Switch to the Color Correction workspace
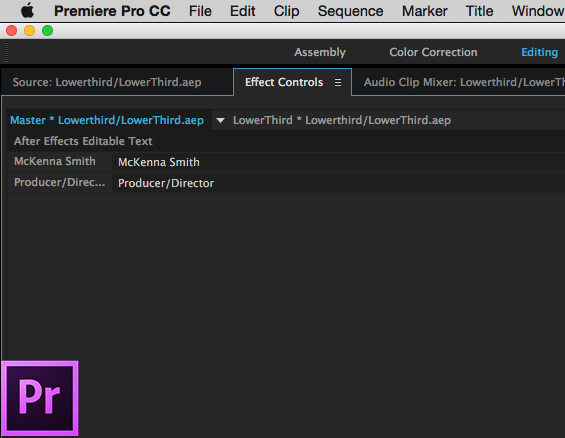Image resolution: width=565 pixels, height=438 pixels. click(x=433, y=52)
